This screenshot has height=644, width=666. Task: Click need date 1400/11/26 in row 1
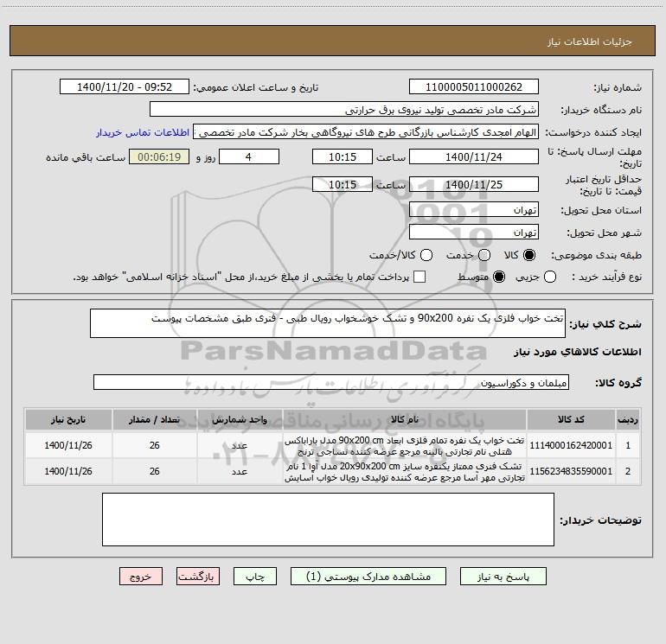(68, 445)
